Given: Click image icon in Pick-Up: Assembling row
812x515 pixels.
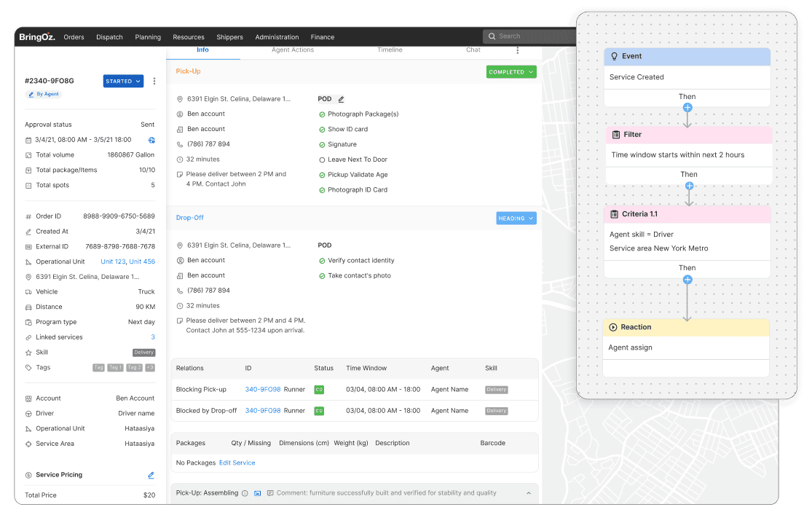Looking at the screenshot, I should click(x=257, y=494).
